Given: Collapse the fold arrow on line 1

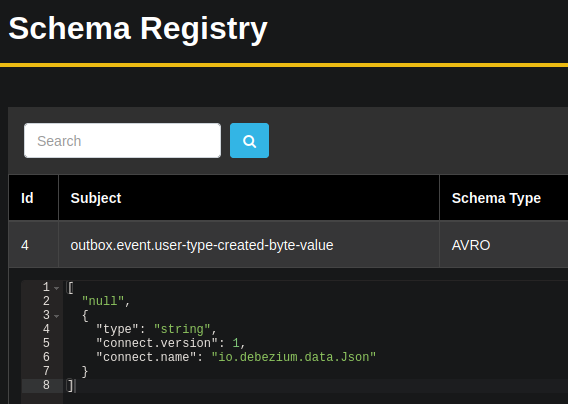Looking at the screenshot, I should pyautogui.click(x=57, y=288).
